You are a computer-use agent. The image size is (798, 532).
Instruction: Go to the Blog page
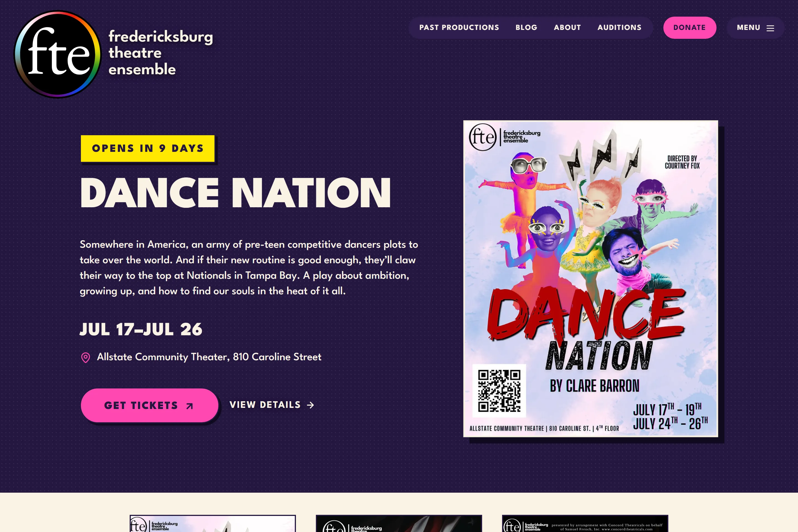[x=526, y=27]
